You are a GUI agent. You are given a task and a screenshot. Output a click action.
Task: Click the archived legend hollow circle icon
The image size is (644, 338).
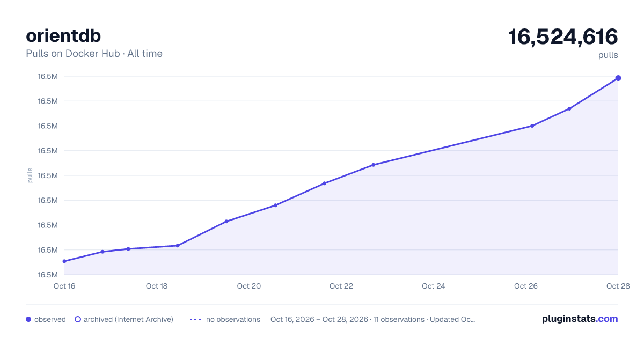[77, 319]
